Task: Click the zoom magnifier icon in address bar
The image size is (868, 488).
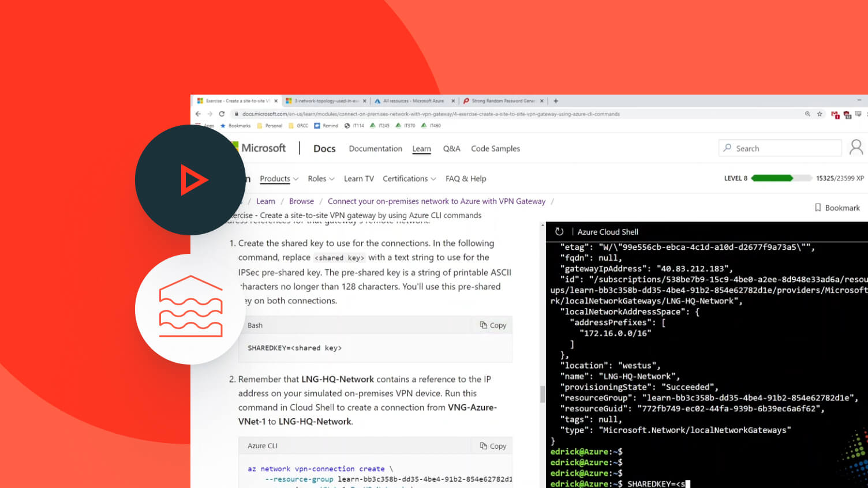Action: (x=807, y=114)
